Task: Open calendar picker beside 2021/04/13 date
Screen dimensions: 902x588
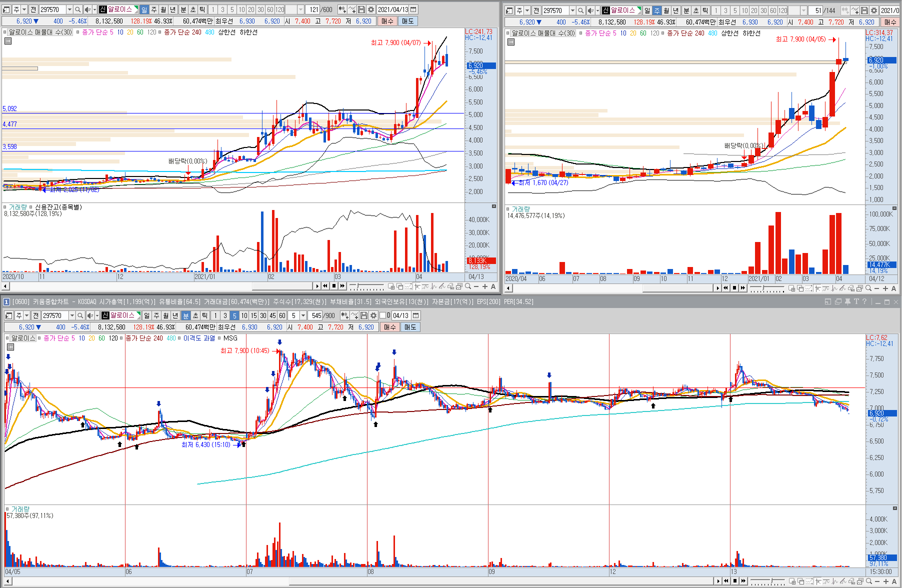Action: [413, 9]
